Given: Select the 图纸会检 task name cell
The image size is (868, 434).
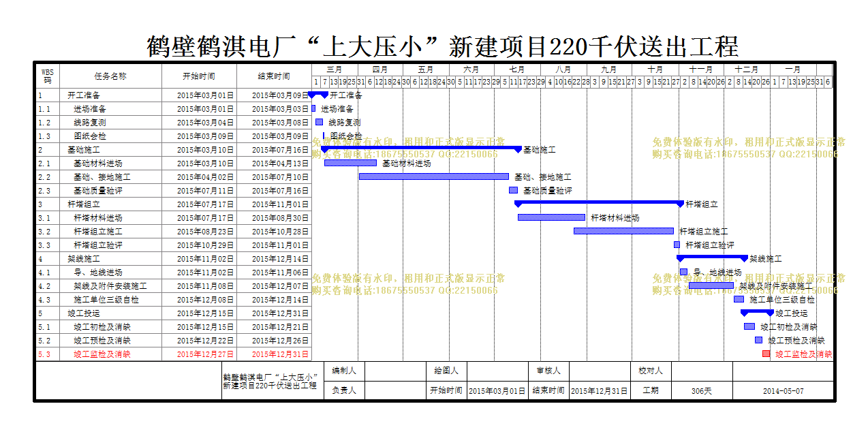Looking at the screenshot, I should point(110,136).
